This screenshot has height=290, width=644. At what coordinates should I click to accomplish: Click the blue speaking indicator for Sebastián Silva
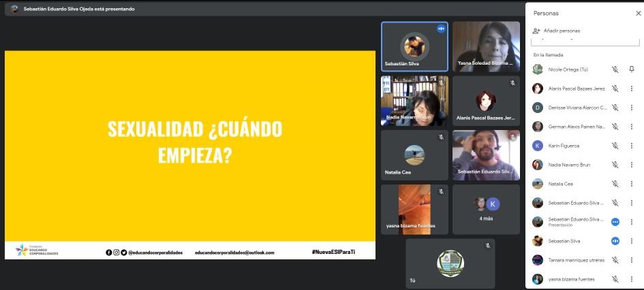[615, 241]
